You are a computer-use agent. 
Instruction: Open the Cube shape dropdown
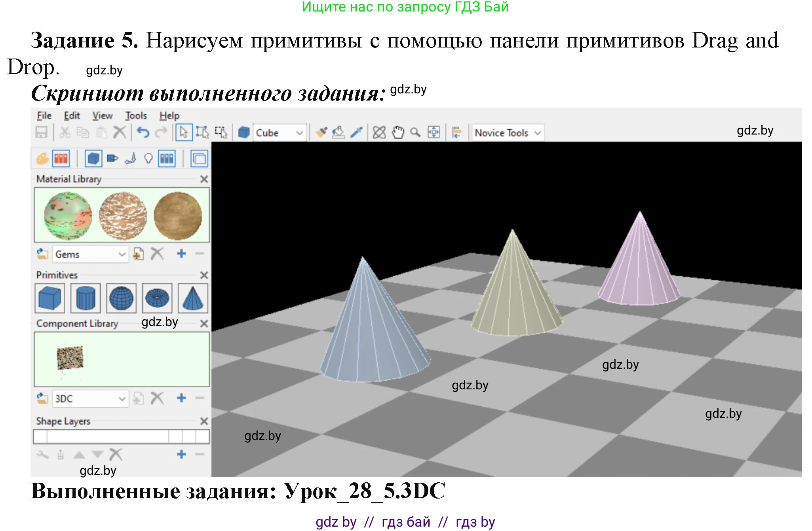pos(299,133)
